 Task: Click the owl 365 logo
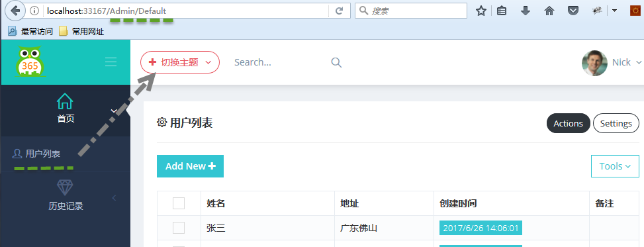point(30,62)
